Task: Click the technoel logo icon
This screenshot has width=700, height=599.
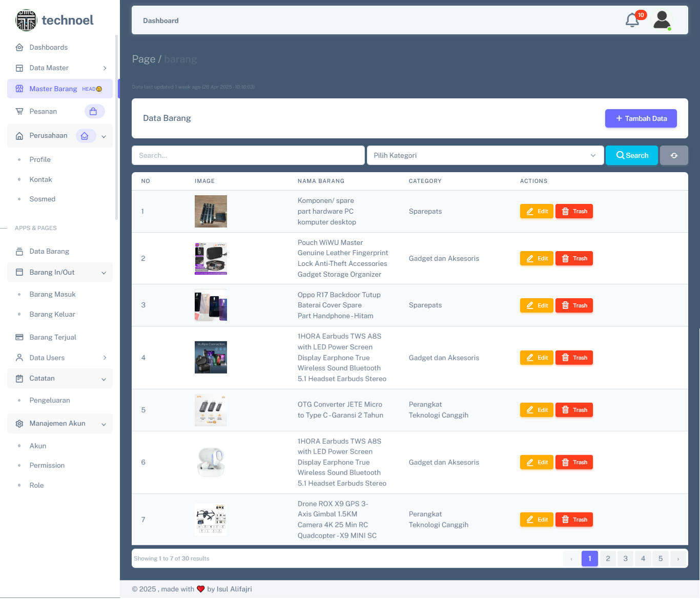Action: coord(26,20)
